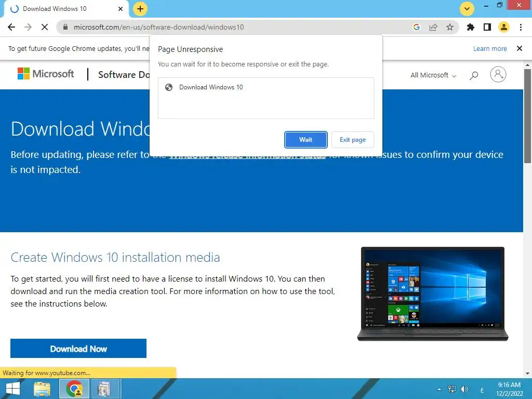
Task: Click the padlock site info icon
Action: pyautogui.click(x=65, y=27)
